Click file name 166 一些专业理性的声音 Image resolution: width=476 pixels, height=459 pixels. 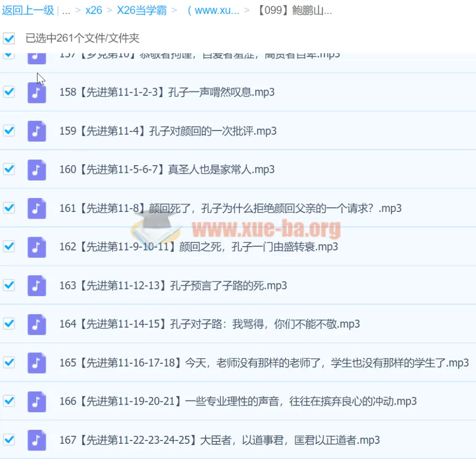238,401
